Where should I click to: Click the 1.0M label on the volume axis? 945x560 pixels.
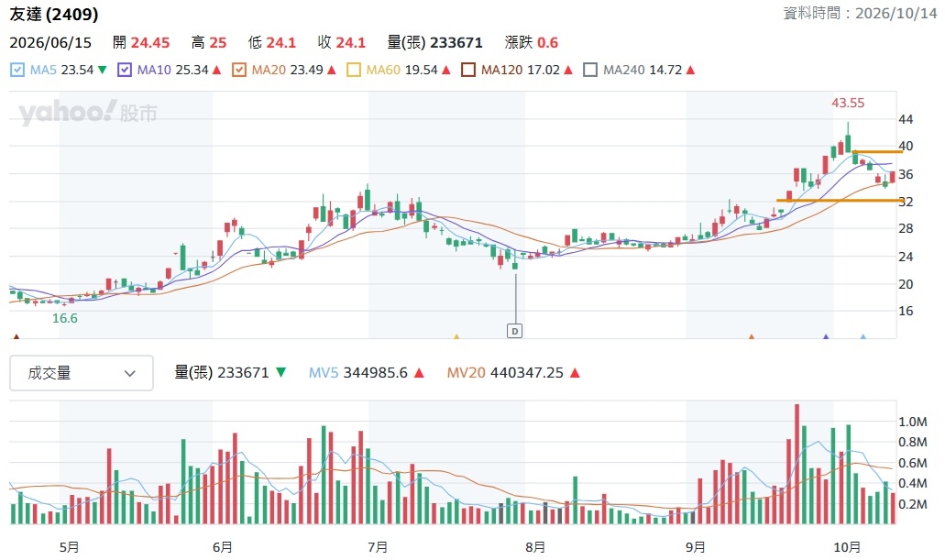[x=912, y=422]
